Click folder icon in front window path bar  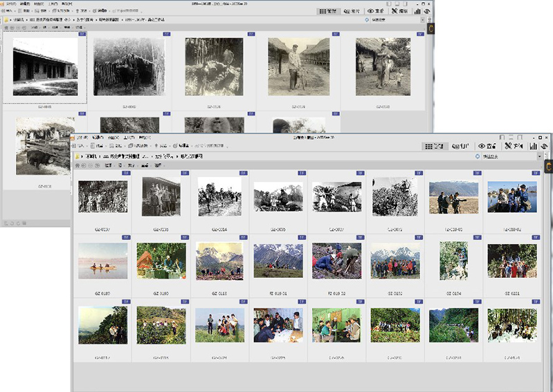[x=78, y=157]
